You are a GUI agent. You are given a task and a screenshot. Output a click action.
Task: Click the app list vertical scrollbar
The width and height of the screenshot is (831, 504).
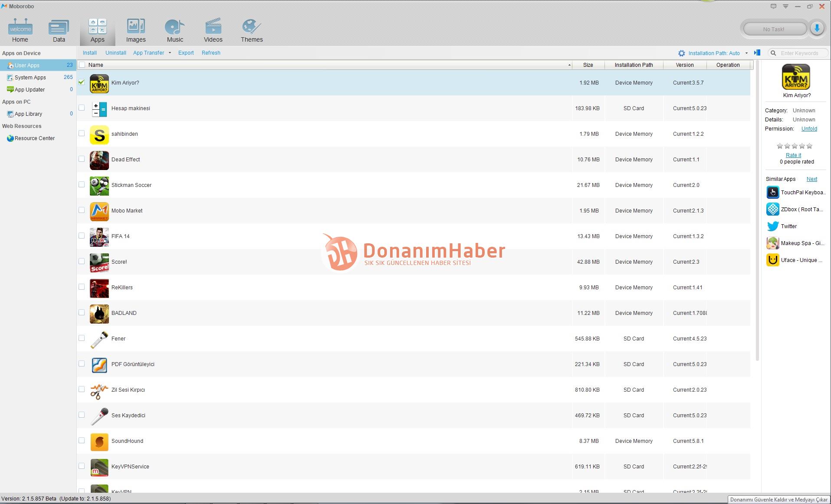point(758,210)
